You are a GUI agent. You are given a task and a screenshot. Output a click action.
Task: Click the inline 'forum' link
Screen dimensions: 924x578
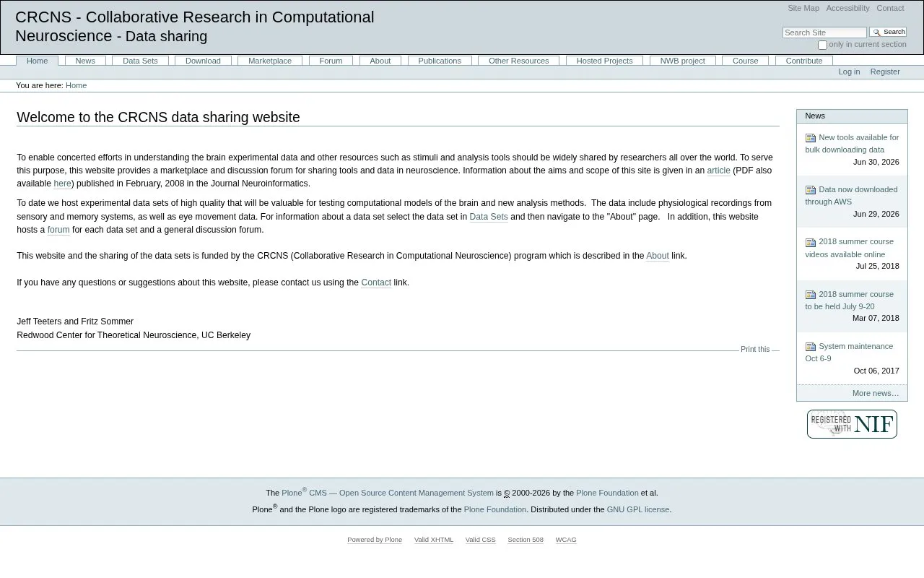[x=58, y=230]
